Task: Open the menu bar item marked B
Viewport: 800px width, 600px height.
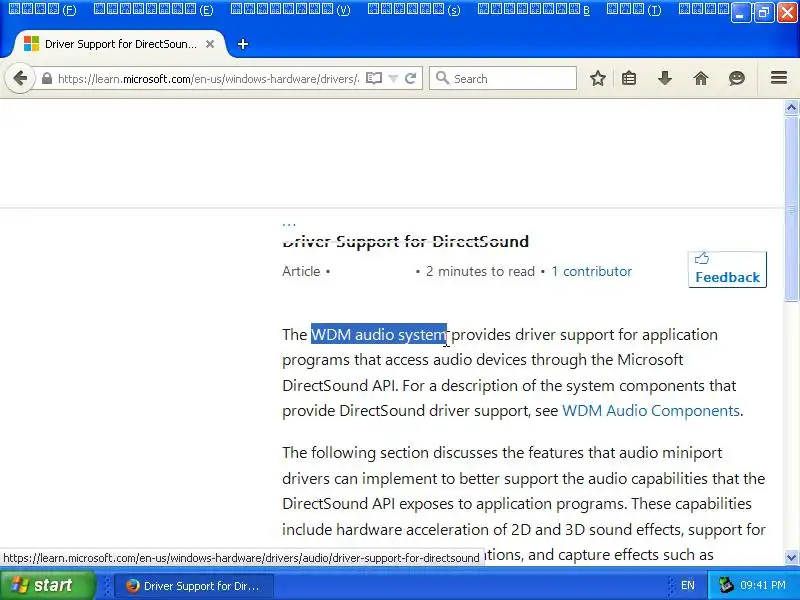Action: [534, 9]
